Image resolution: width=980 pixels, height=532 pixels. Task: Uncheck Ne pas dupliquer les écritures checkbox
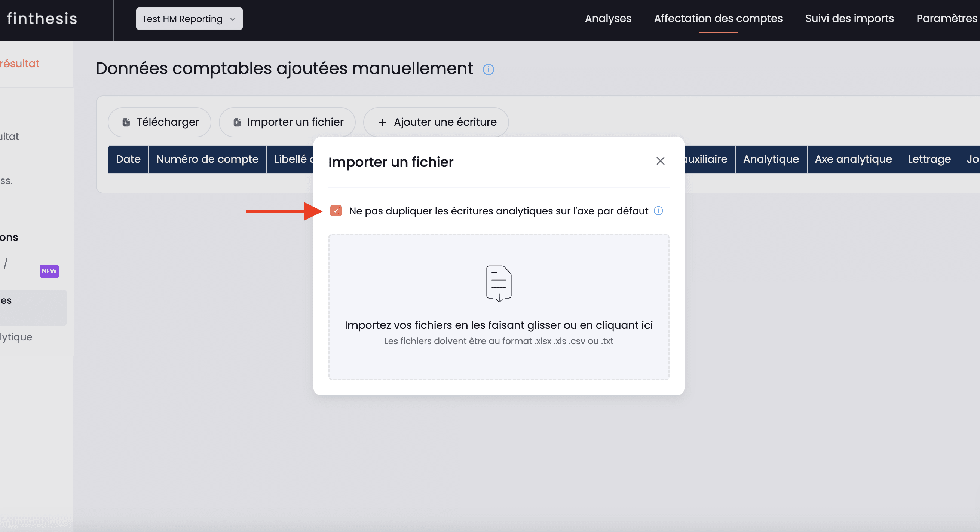(x=336, y=211)
